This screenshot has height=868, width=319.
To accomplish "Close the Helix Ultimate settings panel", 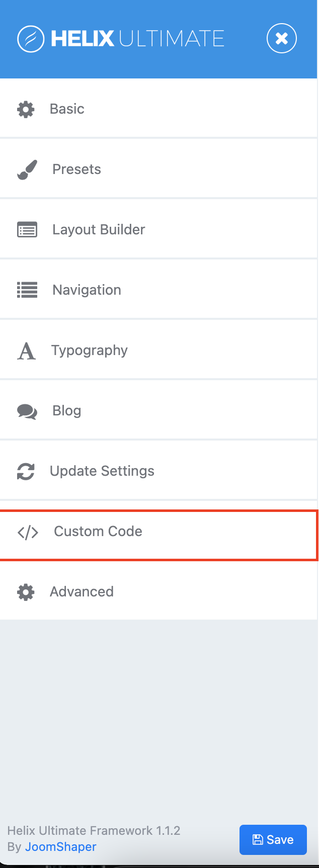I will click(x=282, y=38).
